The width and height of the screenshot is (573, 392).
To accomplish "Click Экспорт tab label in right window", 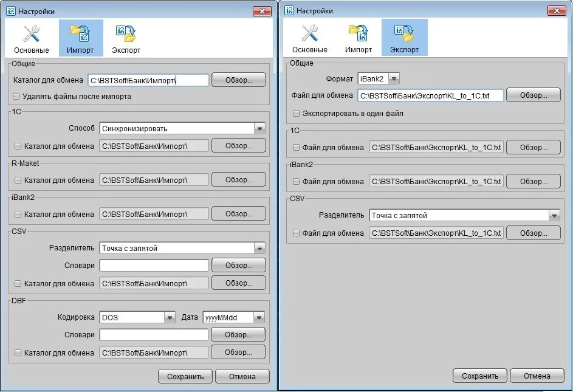I will (404, 49).
